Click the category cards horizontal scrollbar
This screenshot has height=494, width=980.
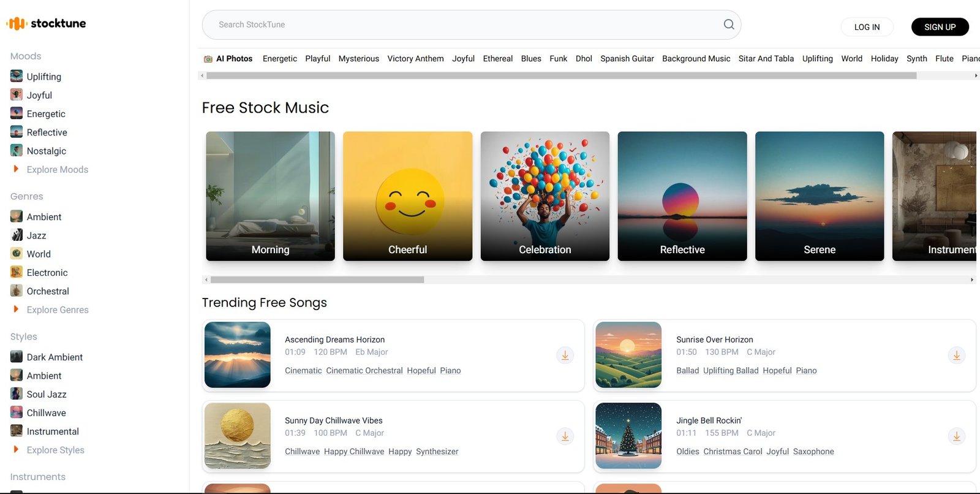click(317, 279)
